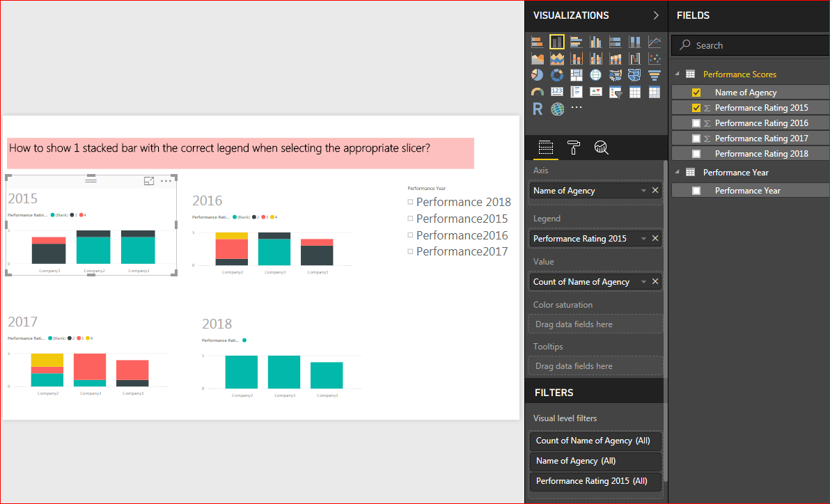This screenshot has height=504, width=830.
Task: Select the funnel chart visualization
Action: pyautogui.click(x=655, y=75)
